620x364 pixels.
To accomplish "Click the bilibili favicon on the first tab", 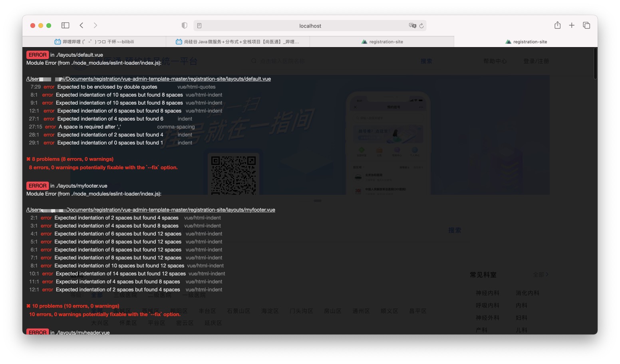I will [58, 42].
